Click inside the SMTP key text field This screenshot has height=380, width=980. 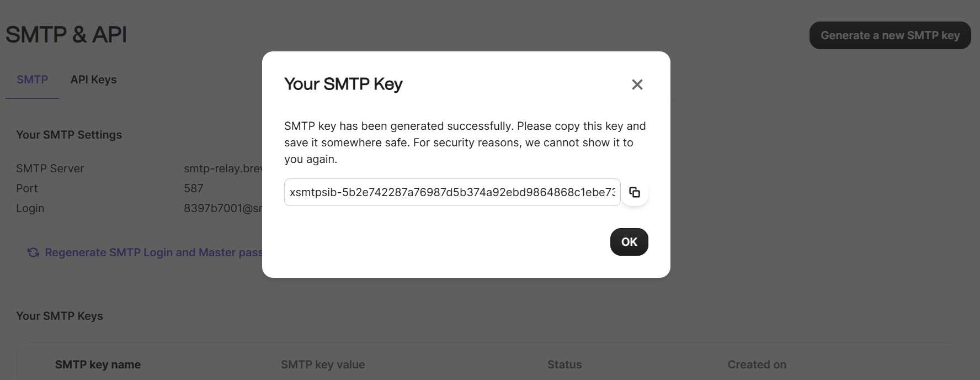click(x=451, y=192)
